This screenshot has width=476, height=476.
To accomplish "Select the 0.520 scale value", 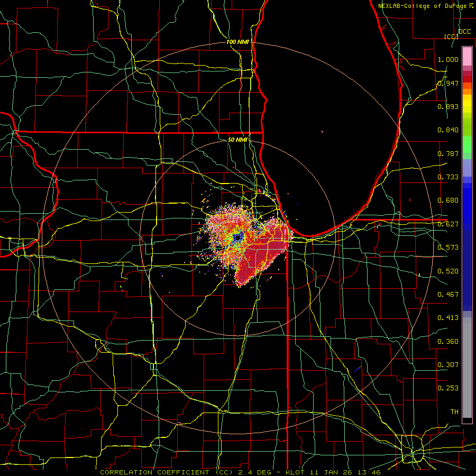I will (448, 271).
